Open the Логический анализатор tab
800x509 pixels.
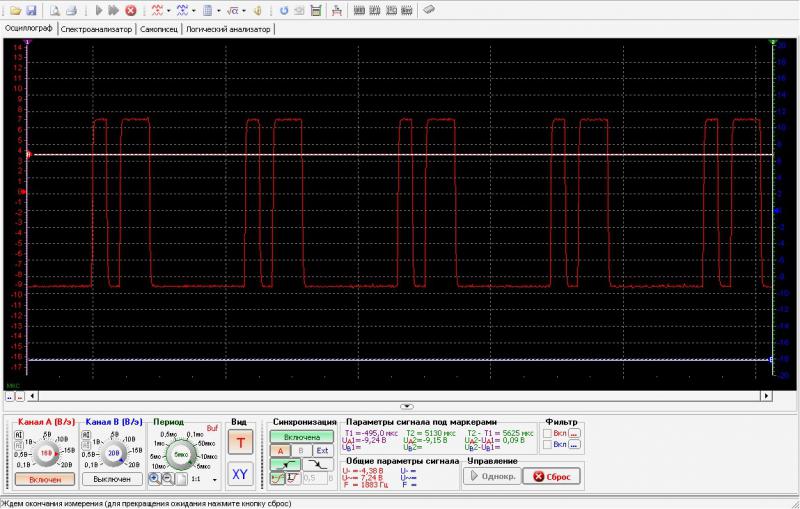228,29
